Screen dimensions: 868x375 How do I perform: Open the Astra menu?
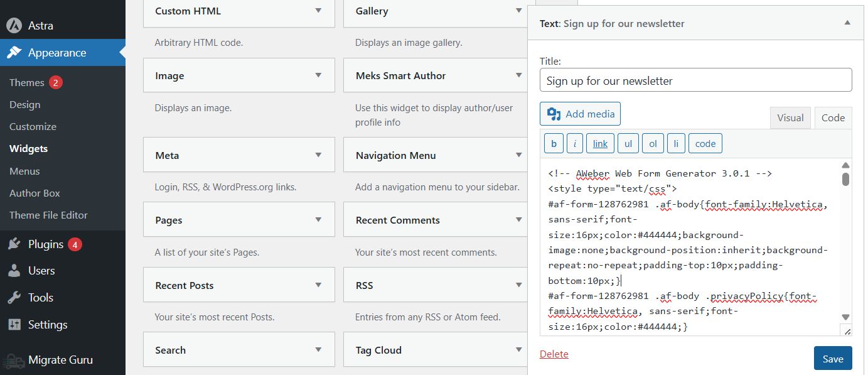click(x=63, y=26)
